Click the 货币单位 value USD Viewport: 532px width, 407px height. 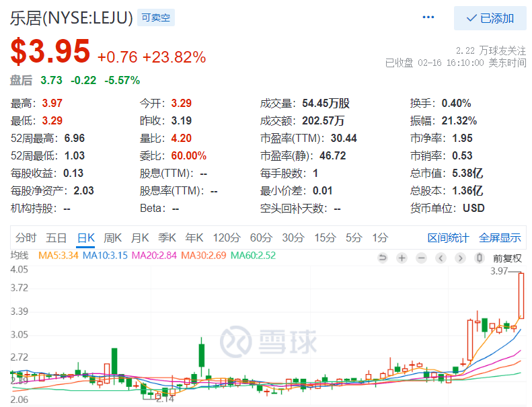473,208
